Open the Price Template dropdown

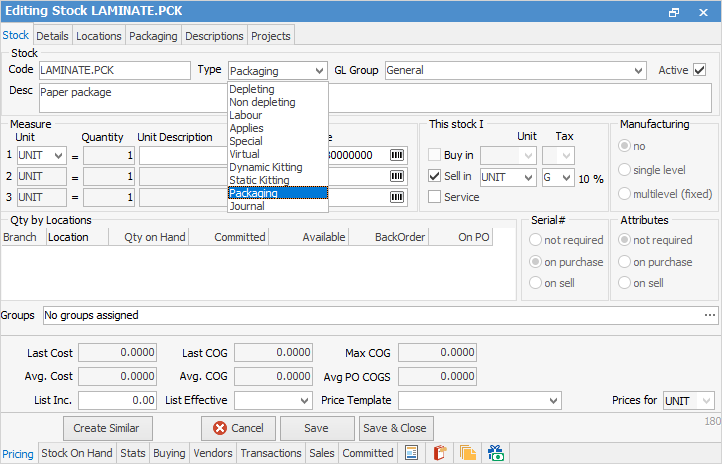click(x=553, y=400)
